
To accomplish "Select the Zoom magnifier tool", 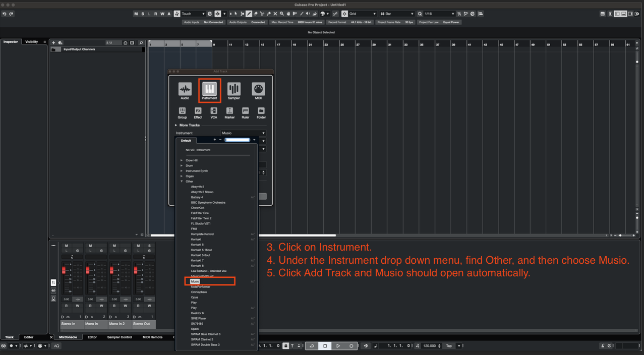I will [x=282, y=14].
